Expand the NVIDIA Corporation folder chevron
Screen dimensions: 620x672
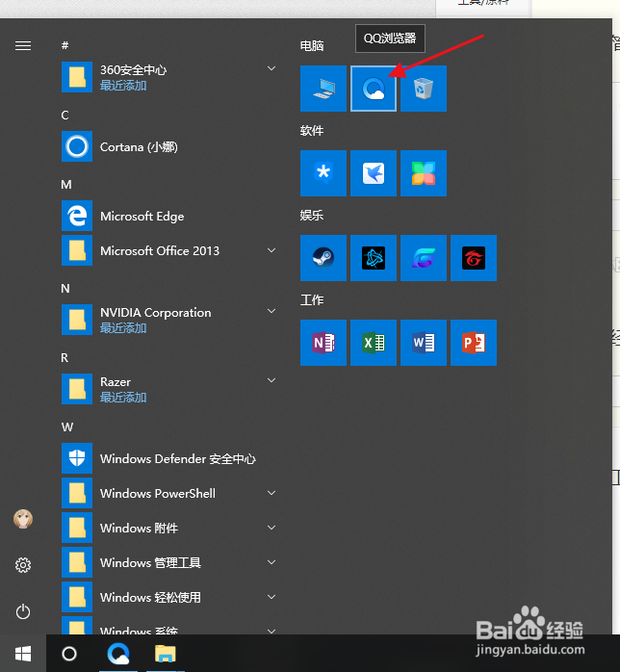tap(271, 311)
